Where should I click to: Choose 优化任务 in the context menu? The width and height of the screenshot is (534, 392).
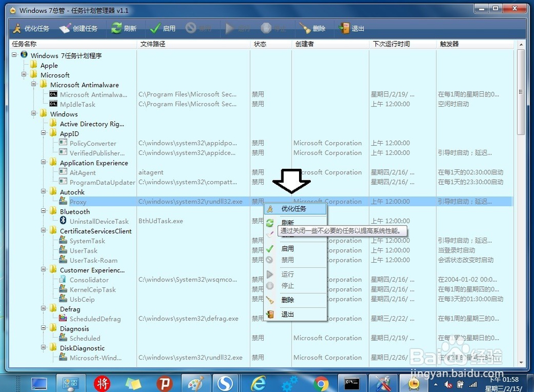point(296,209)
